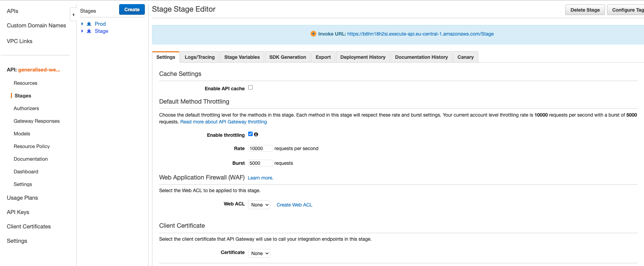The width and height of the screenshot is (644, 266).
Task: Expand the Stage tree node arrow
Action: point(82,31)
